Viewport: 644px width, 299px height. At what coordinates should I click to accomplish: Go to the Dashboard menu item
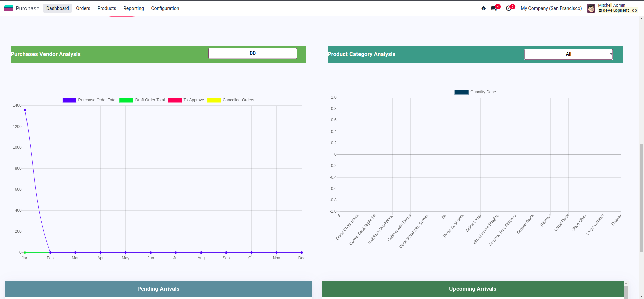tap(57, 8)
